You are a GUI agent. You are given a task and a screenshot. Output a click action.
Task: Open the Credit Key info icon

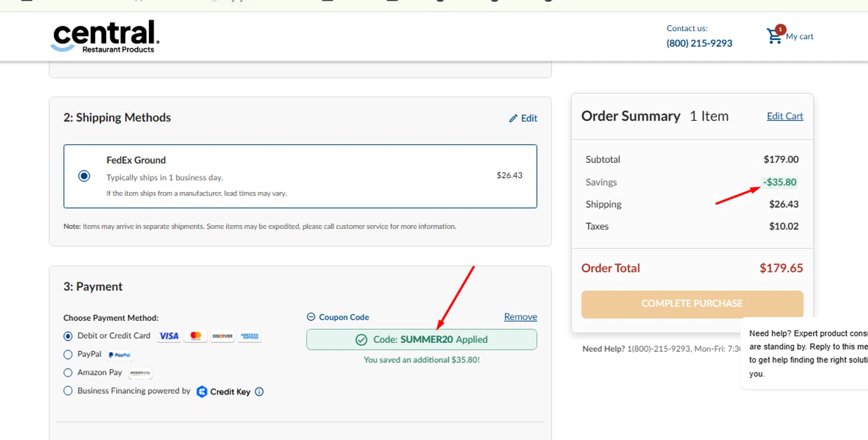click(259, 391)
